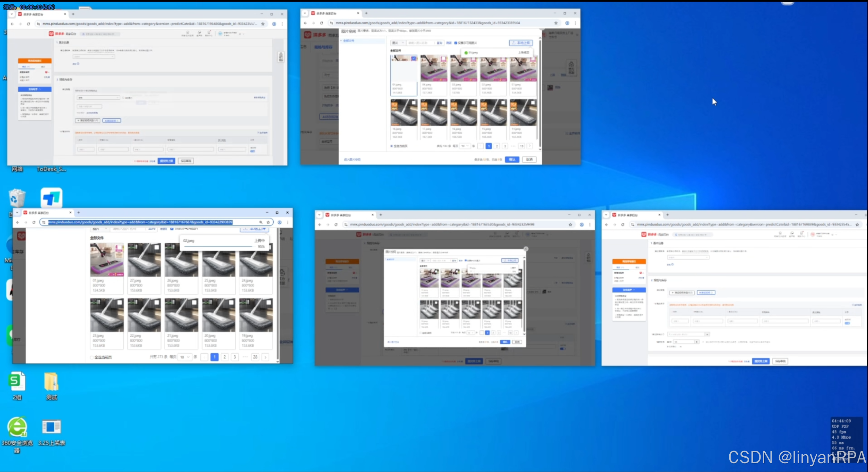The height and width of the screenshot is (472, 868).
Task: Select 拼多多 tab in bottom-middle window
Action: [350, 215]
